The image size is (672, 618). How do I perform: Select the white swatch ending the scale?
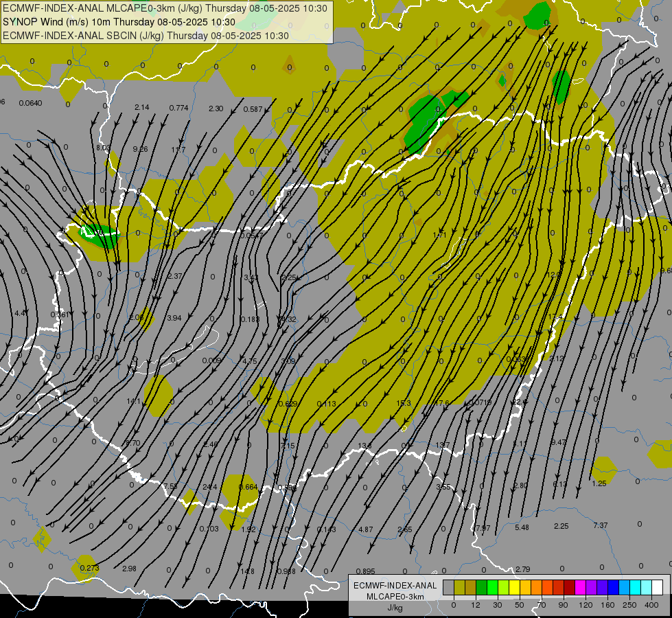point(657,588)
